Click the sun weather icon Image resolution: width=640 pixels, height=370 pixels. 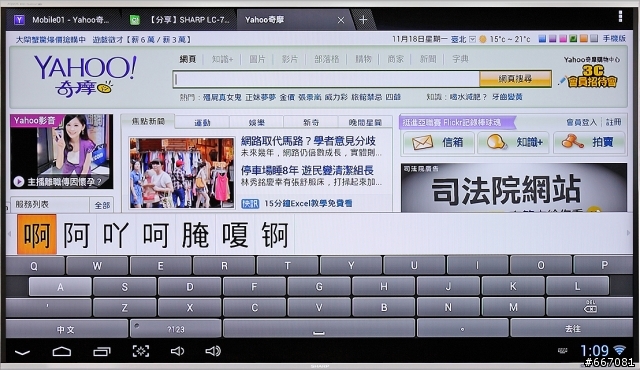pos(483,39)
